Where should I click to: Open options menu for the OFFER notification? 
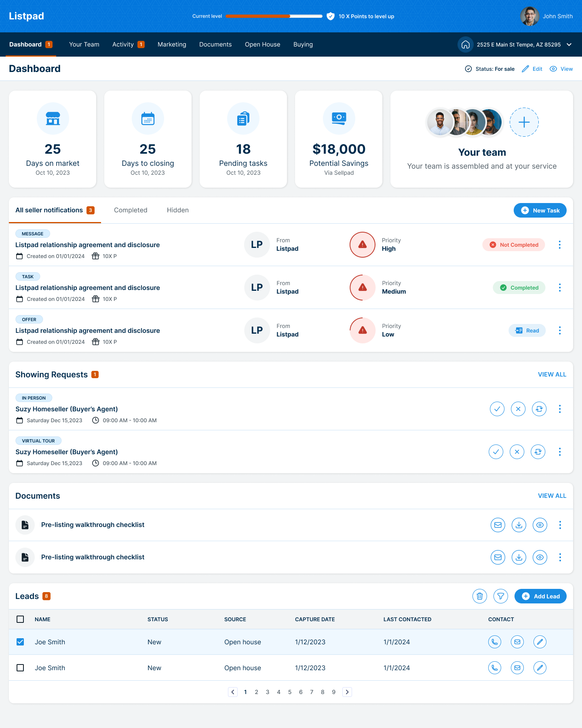[560, 330]
